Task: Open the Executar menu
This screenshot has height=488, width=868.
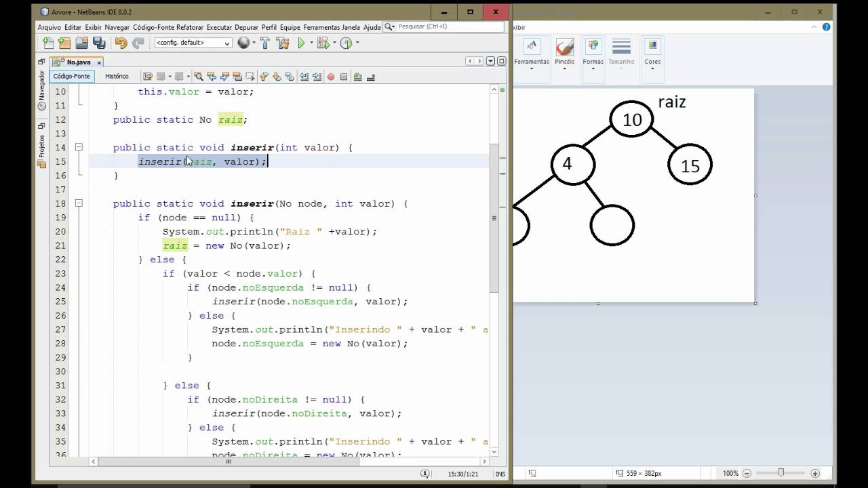Action: [219, 27]
